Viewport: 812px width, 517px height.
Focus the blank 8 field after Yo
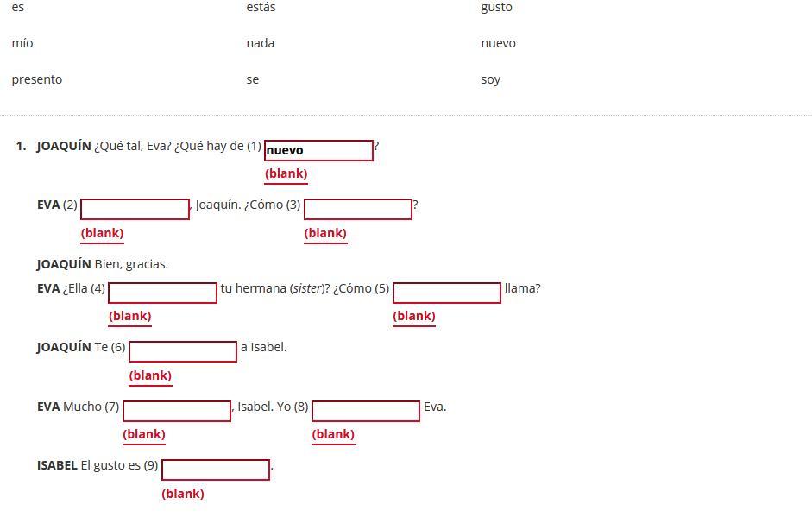[x=366, y=412]
